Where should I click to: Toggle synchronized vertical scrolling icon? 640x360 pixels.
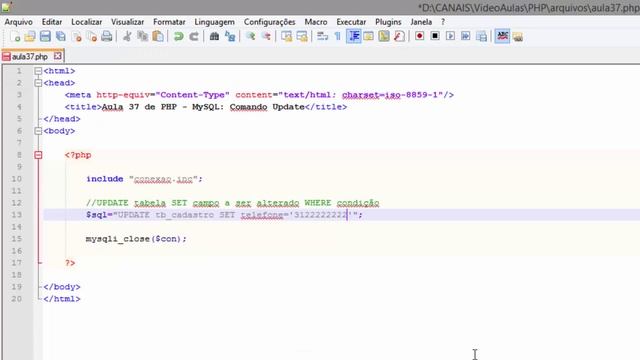(287, 37)
